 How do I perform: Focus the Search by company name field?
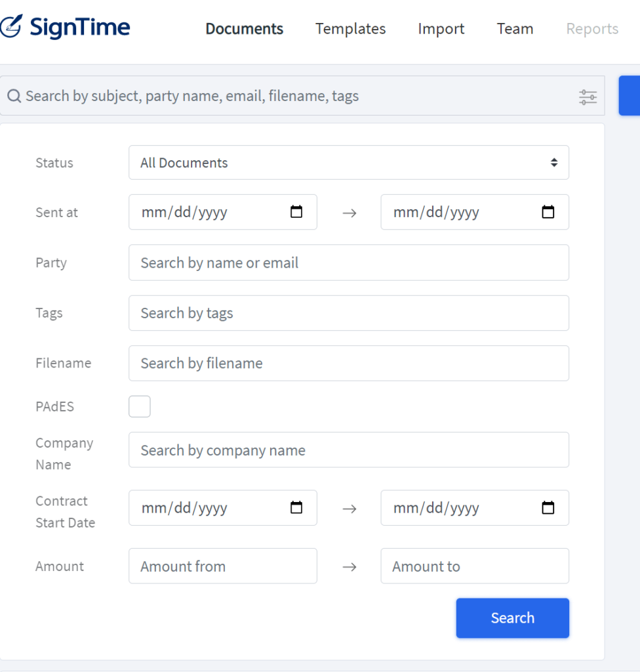349,450
